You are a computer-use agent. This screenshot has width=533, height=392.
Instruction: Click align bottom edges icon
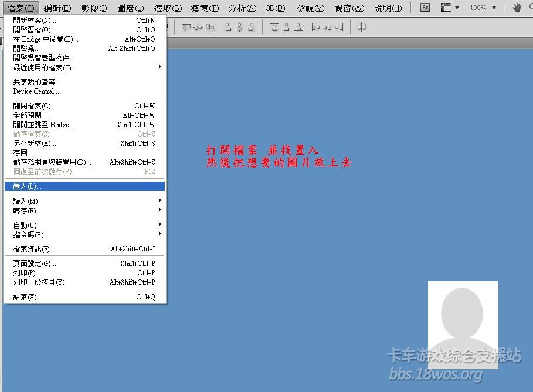(210, 27)
